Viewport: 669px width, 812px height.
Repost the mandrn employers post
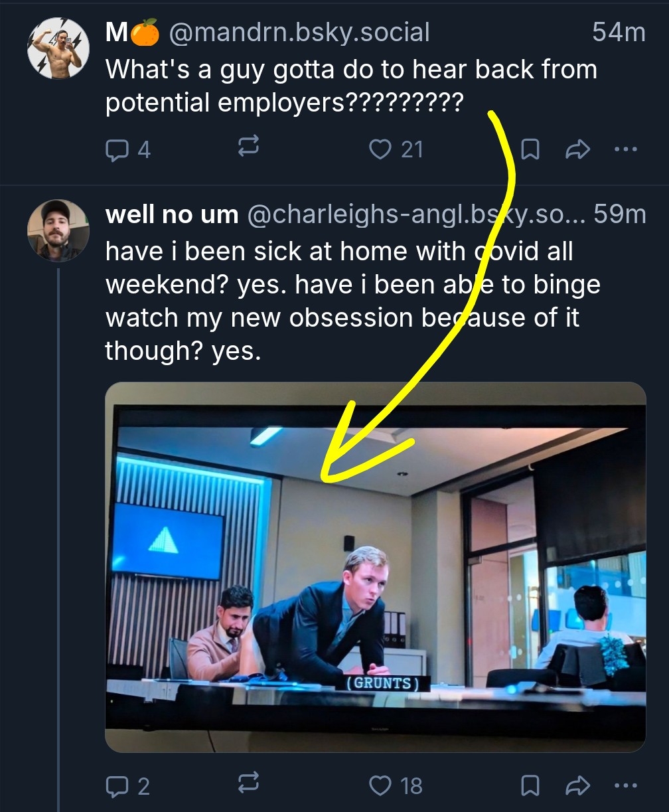248,149
